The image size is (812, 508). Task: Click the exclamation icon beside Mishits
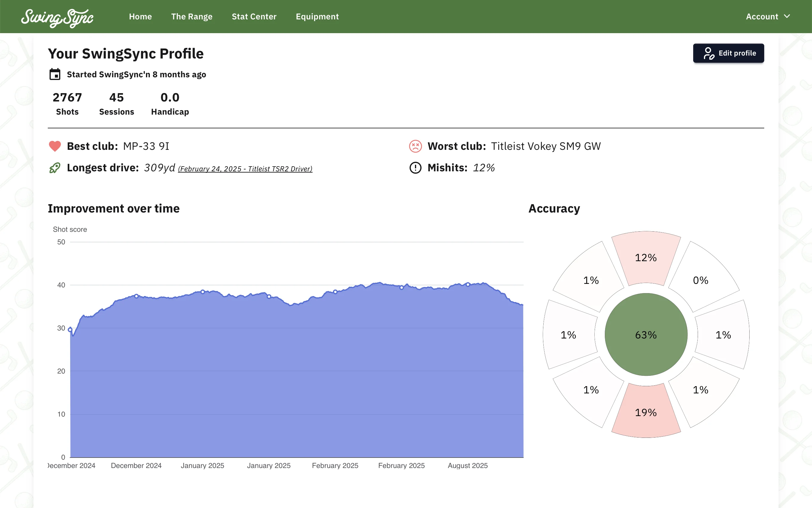(415, 168)
